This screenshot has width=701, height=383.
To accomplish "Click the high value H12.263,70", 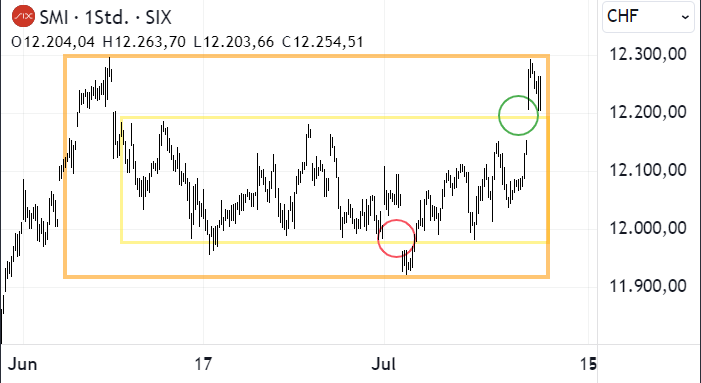I will pos(144,42).
